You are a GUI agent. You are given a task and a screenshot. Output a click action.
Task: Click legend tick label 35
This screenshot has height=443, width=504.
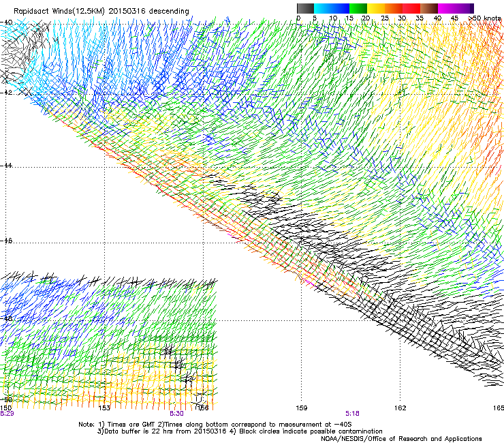pos(420,18)
